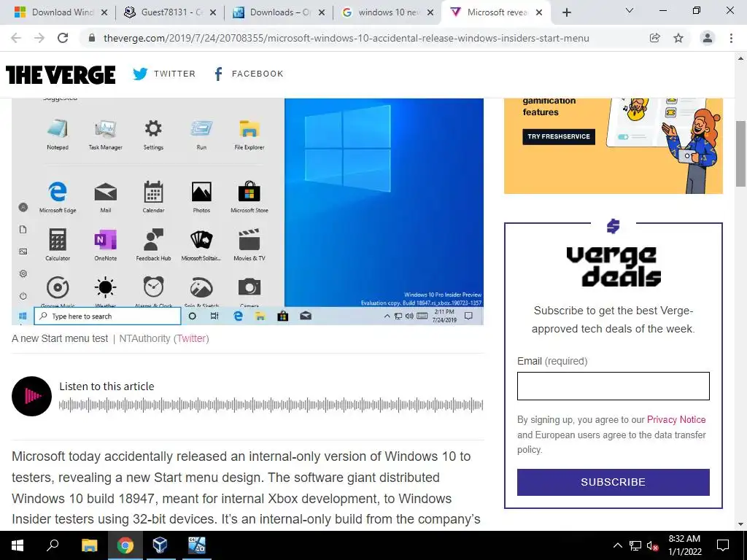
Task: Click the share page icon in address bar
Action: pyautogui.click(x=655, y=38)
